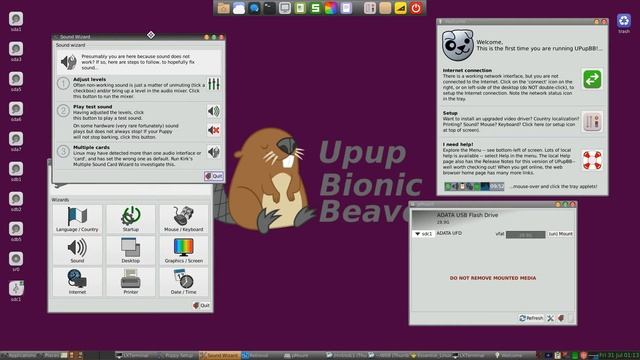
Task: Open Setup from the Welcome window
Action: (x=592, y=122)
